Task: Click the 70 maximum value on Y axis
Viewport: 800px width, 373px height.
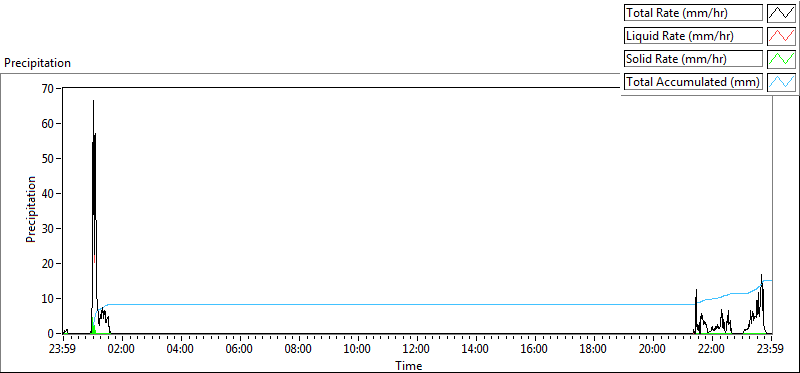Action: click(48, 88)
